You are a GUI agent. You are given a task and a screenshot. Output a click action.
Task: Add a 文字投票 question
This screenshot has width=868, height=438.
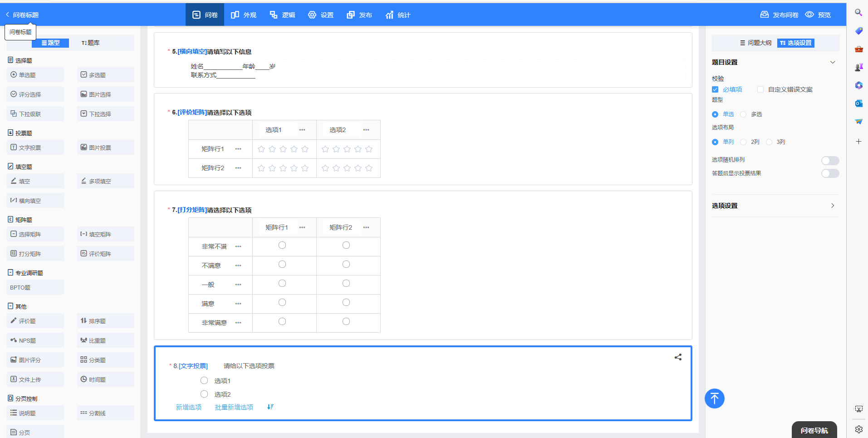(x=35, y=148)
